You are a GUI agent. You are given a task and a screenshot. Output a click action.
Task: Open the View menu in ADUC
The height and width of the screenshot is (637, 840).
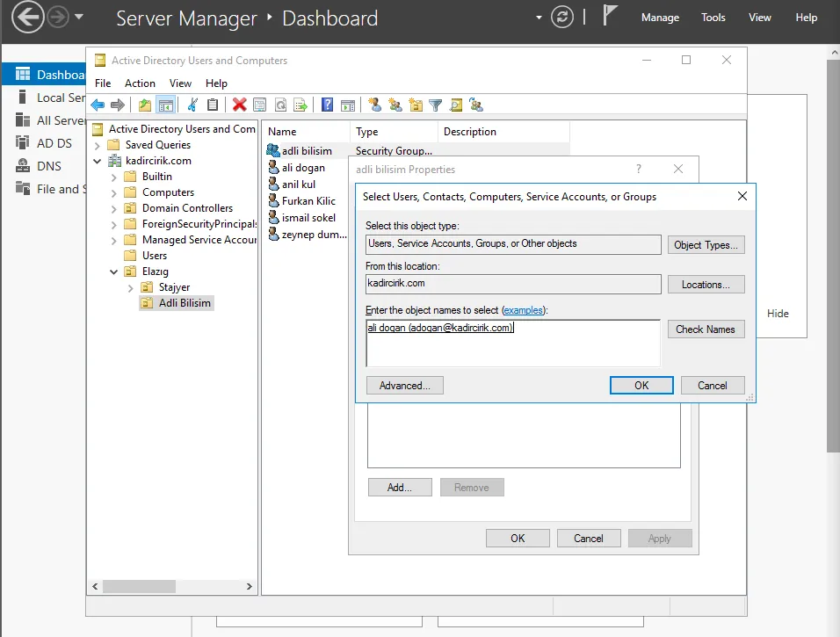point(180,83)
